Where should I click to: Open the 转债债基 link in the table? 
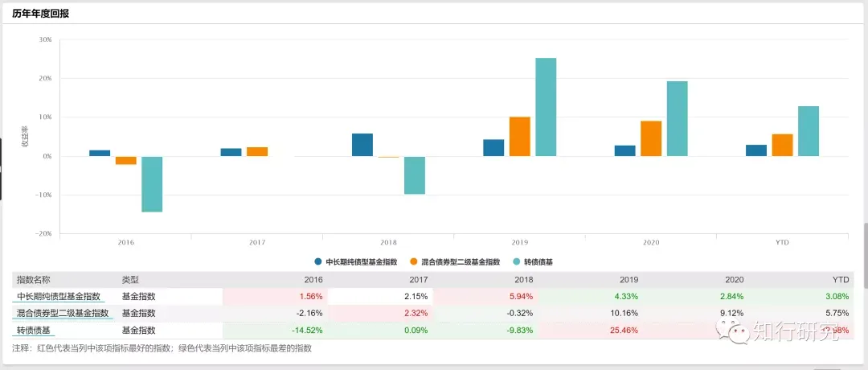coord(32,330)
